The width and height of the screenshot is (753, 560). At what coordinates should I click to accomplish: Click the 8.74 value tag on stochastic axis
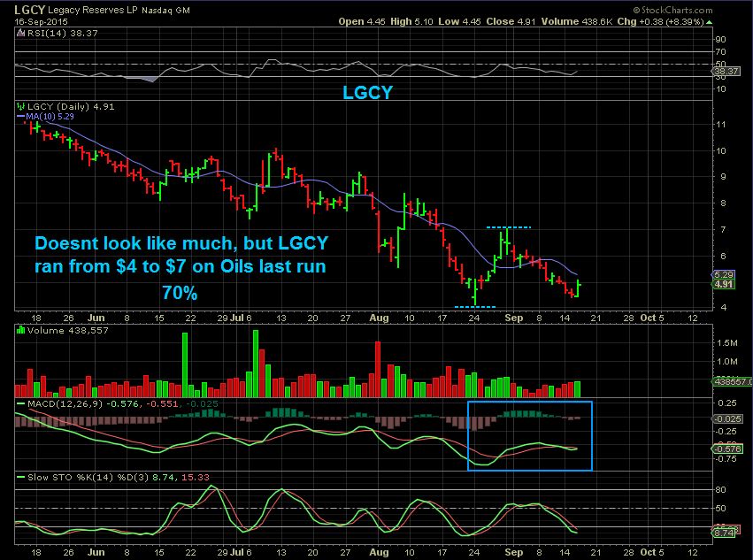(x=724, y=533)
